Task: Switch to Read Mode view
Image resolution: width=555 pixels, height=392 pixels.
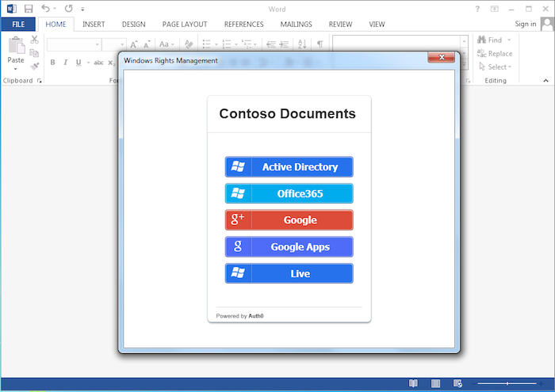Action: [x=413, y=383]
